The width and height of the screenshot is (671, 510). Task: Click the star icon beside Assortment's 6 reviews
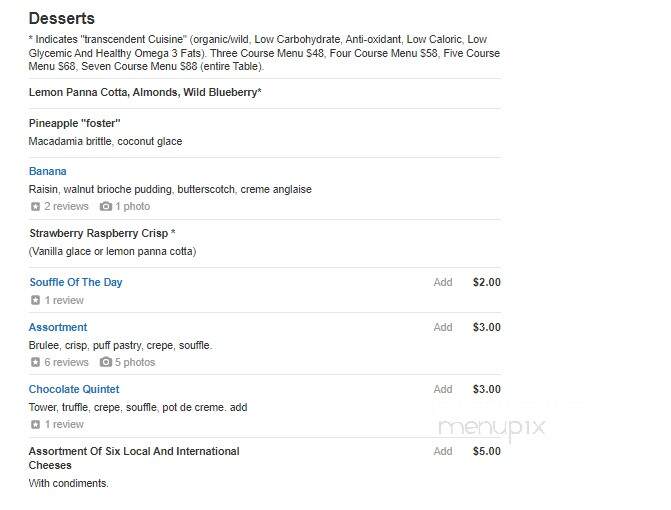tap(36, 362)
